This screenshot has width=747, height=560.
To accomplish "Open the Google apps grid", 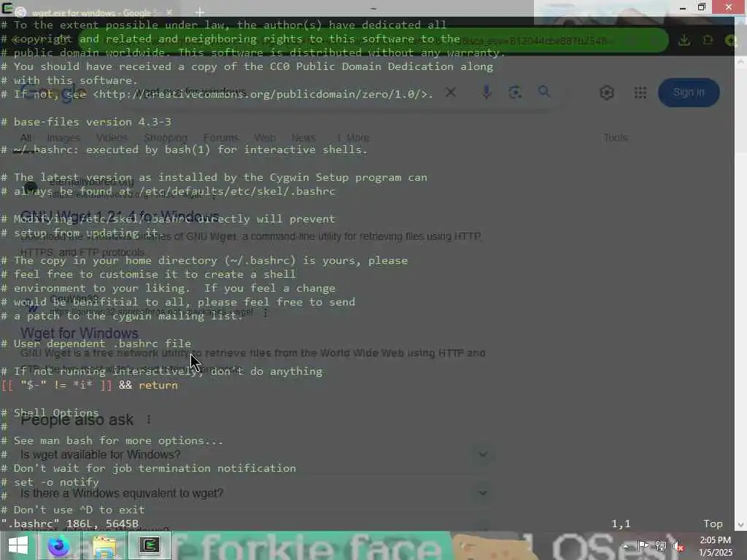I will tap(640, 93).
